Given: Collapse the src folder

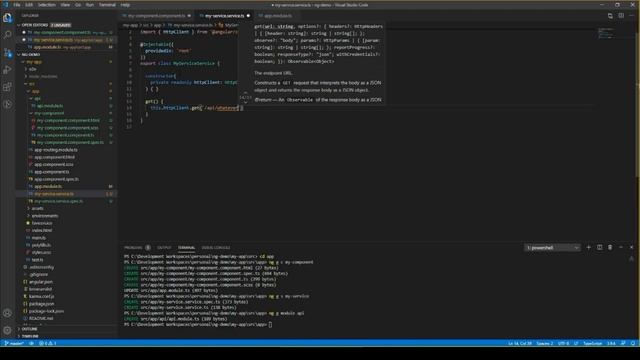Looking at the screenshot, I should [31, 84].
